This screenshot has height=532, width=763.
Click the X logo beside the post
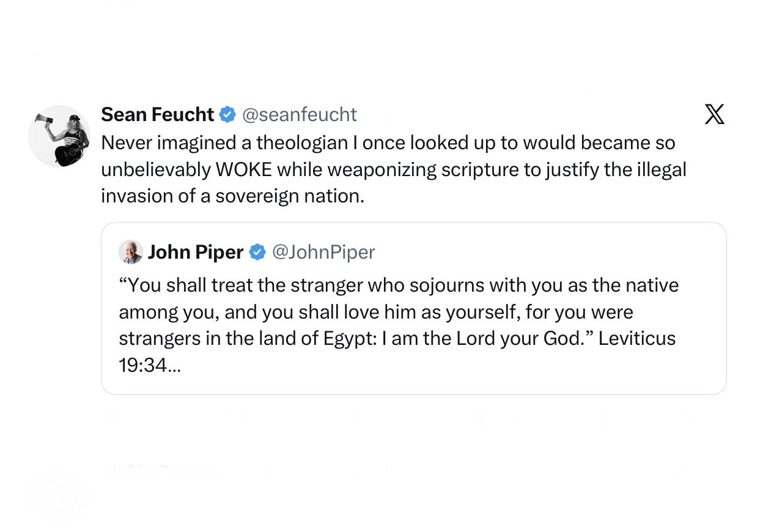(714, 114)
